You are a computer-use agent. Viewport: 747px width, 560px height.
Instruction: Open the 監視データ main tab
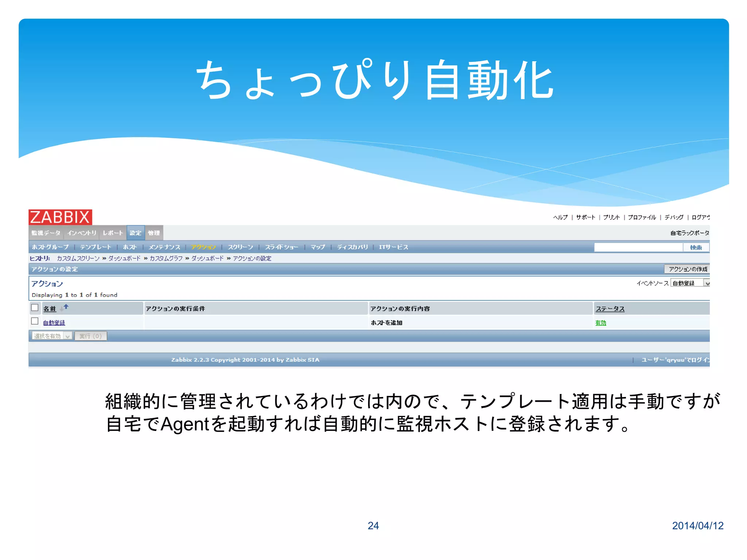(x=46, y=233)
